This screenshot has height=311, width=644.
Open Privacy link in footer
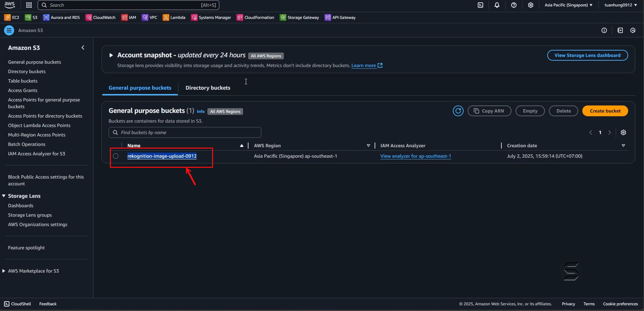pos(568,304)
